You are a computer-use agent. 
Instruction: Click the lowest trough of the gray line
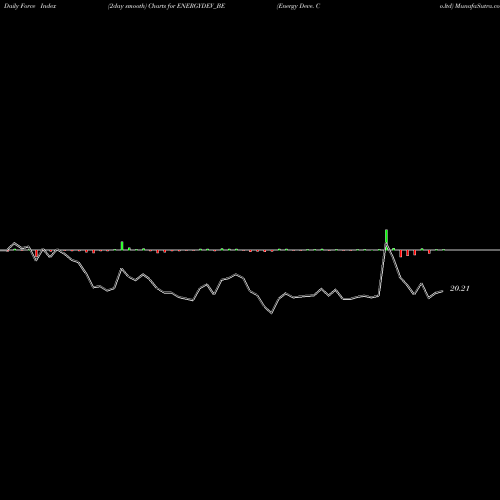click(x=271, y=313)
